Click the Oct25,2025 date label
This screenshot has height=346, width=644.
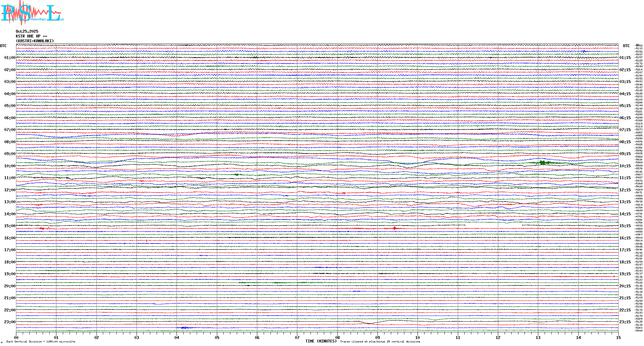tap(27, 31)
